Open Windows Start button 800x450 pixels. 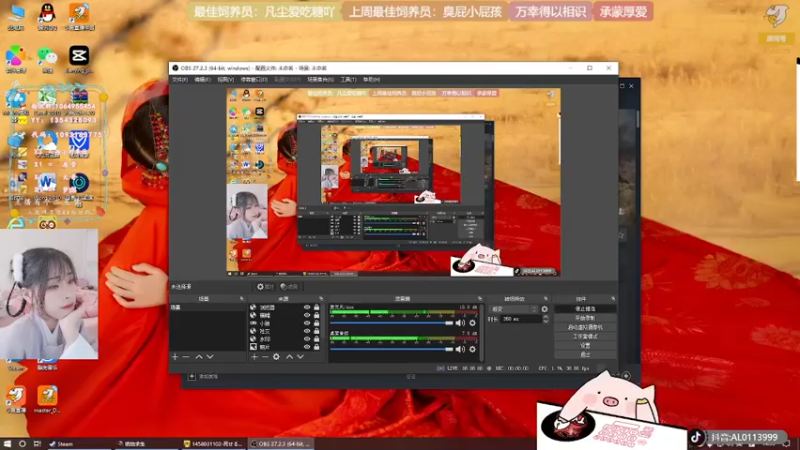click(x=7, y=444)
